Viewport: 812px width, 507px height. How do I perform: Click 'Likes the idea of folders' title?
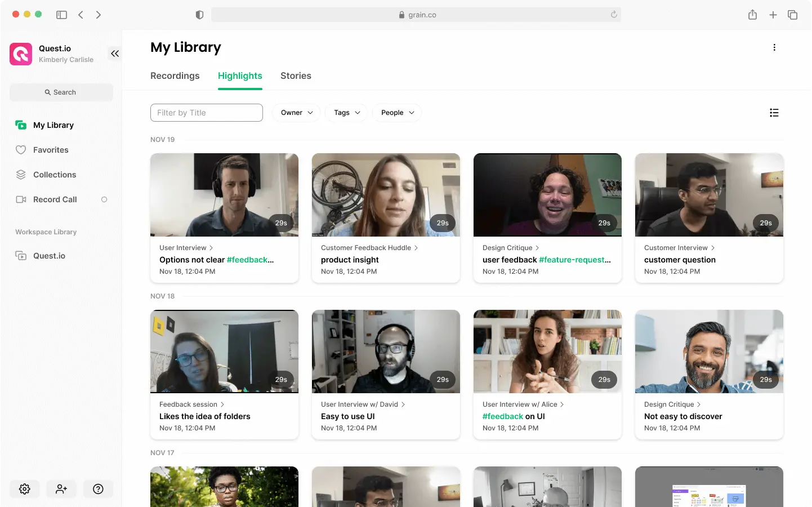point(204,416)
